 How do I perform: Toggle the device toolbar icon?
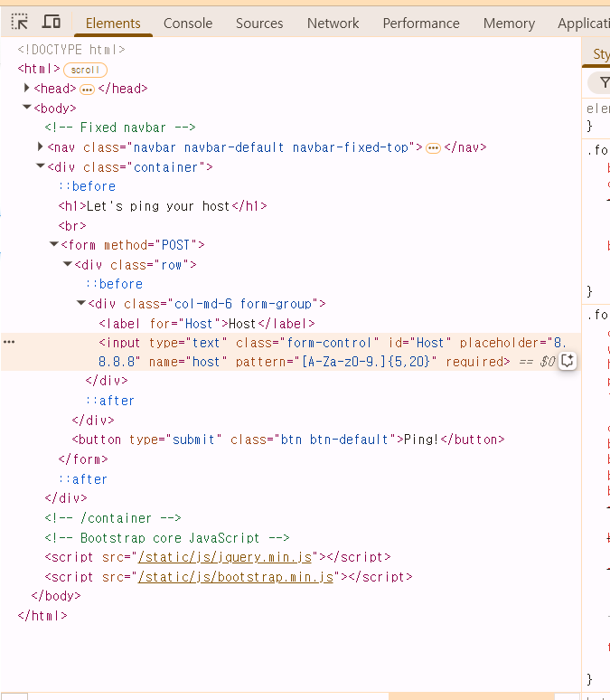52,22
